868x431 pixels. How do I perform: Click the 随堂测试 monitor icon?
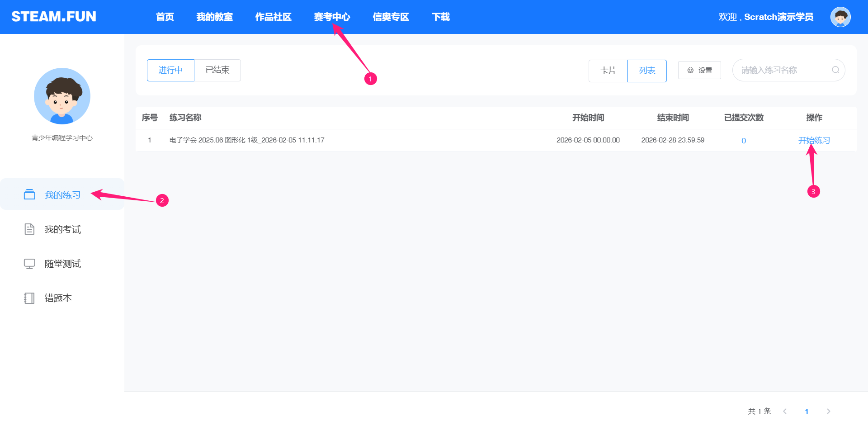(29, 264)
